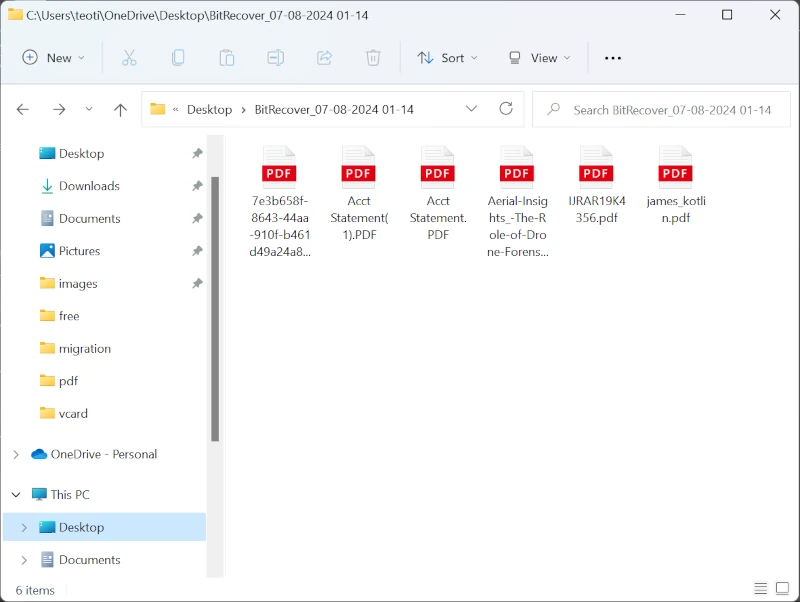Expand OneDrive - Personal tree node
The width and height of the screenshot is (800, 602).
(15, 454)
